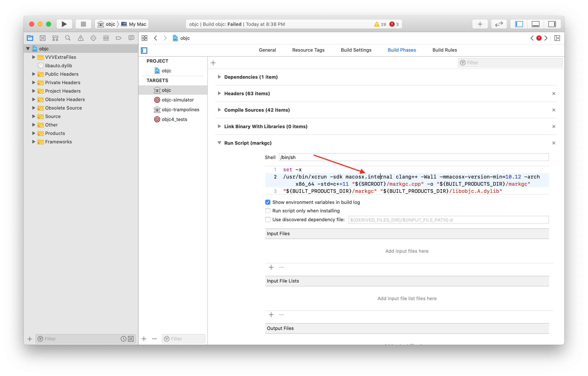Stop the running task button

click(83, 24)
